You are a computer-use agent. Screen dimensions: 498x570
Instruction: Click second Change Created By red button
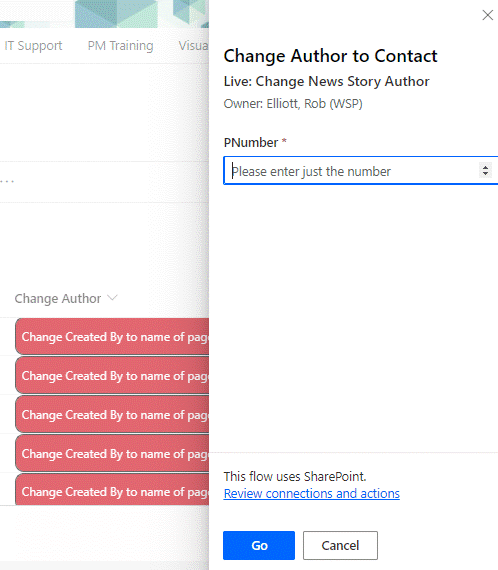click(112, 375)
